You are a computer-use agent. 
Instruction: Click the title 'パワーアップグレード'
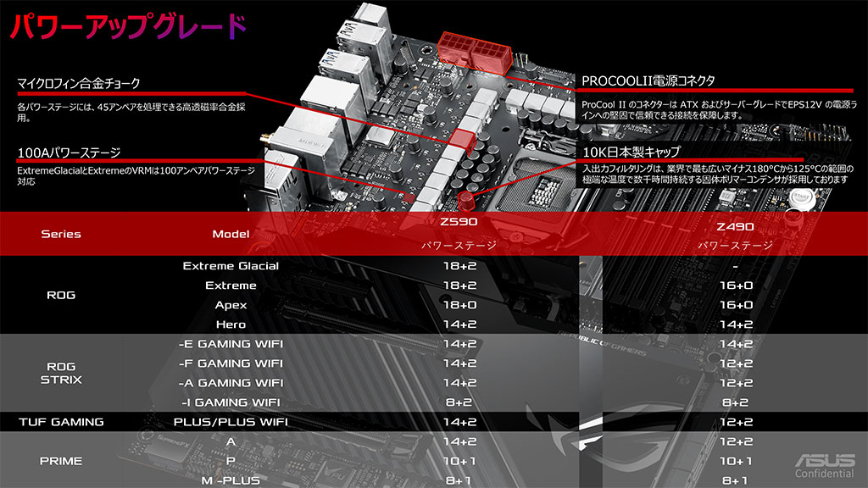tap(128, 26)
